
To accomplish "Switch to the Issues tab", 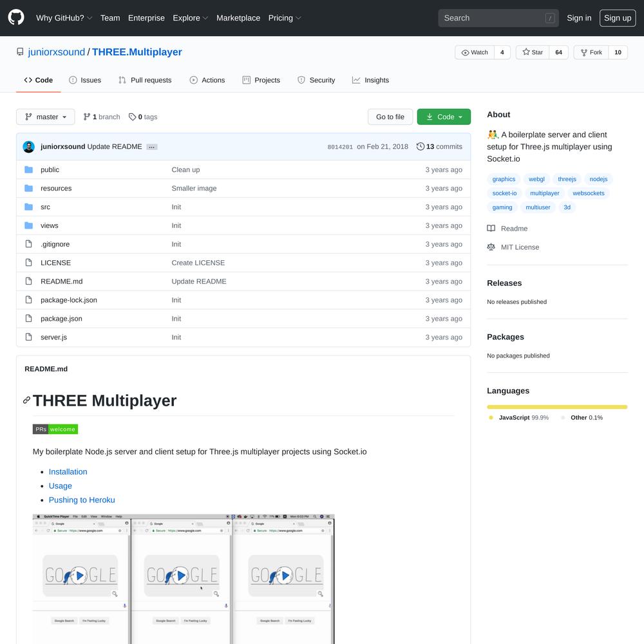I will coord(85,80).
